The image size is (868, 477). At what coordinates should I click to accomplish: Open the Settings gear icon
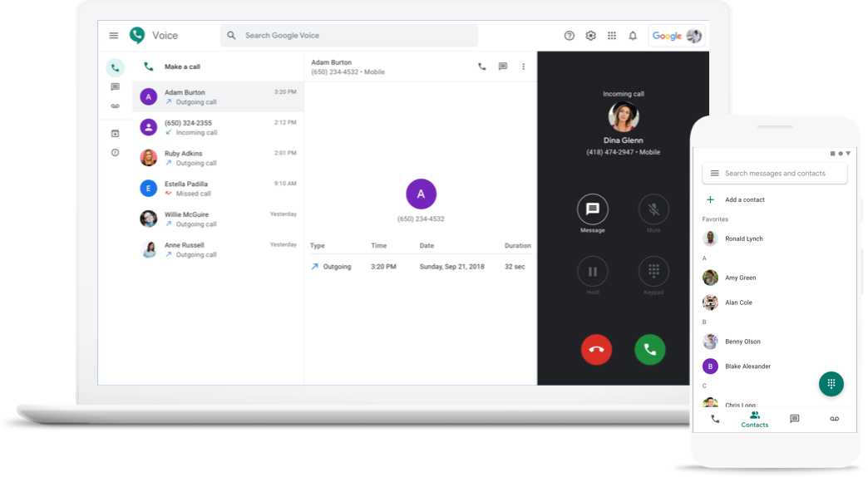tap(590, 36)
